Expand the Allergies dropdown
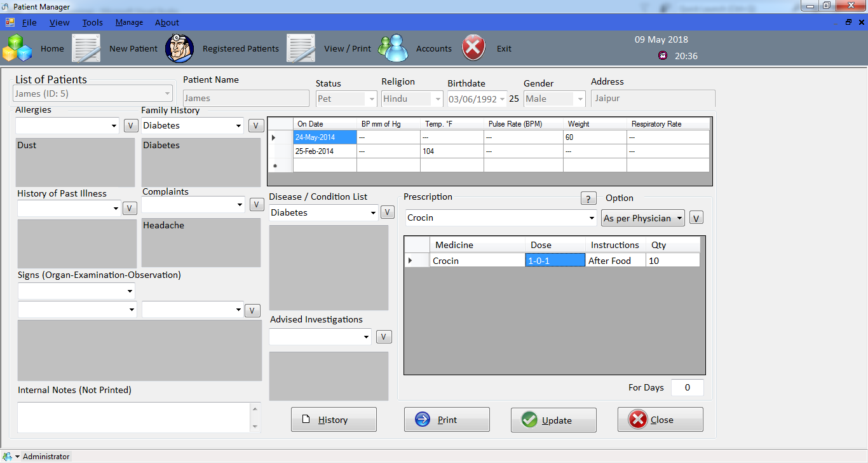 click(x=114, y=126)
